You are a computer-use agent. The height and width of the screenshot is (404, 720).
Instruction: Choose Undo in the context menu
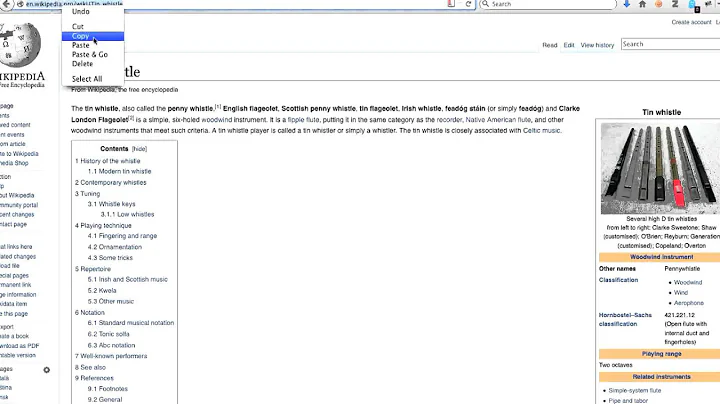tap(93, 11)
